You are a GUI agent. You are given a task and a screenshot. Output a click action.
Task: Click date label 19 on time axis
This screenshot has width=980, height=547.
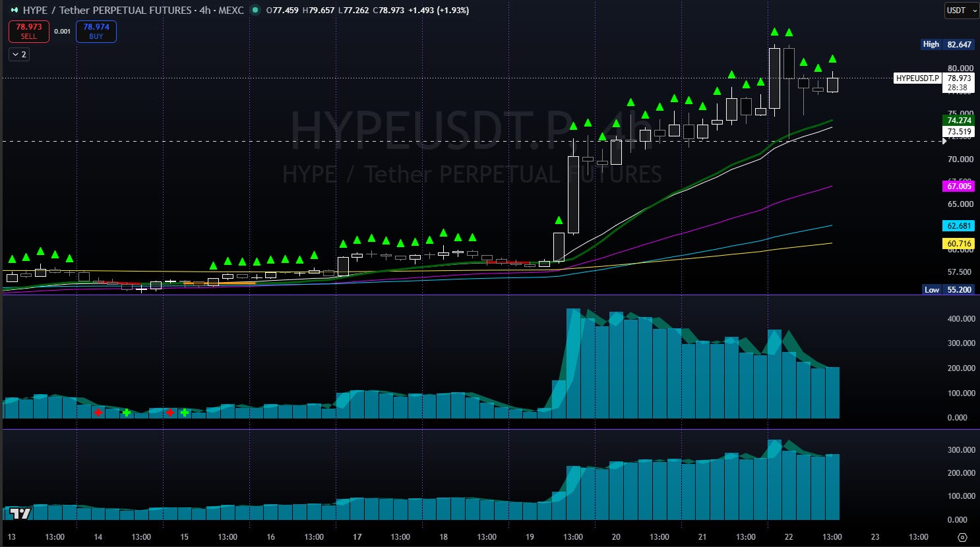(530, 537)
